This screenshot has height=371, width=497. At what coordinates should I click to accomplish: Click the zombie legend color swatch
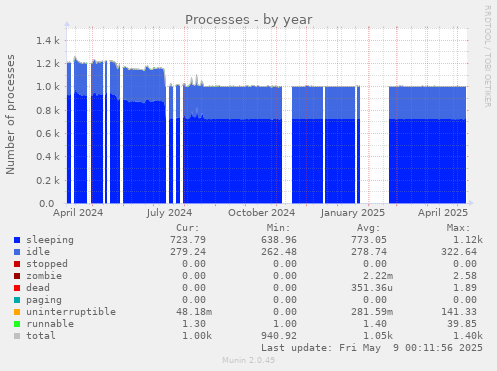[x=17, y=276]
